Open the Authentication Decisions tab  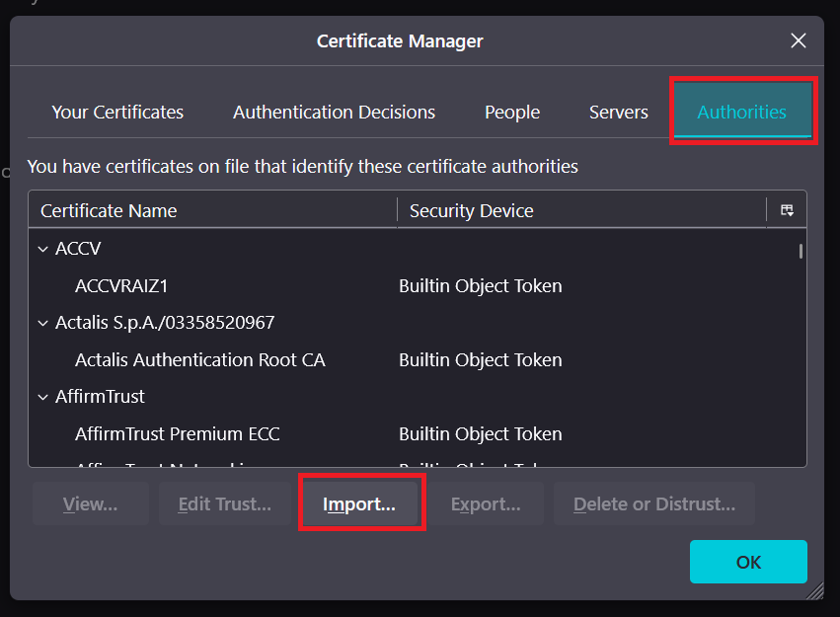click(x=334, y=113)
